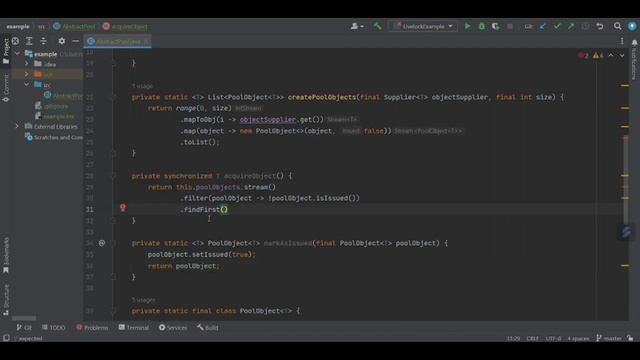This screenshot has width=640, height=360.
Task: Open the Services tool window
Action: click(x=173, y=327)
